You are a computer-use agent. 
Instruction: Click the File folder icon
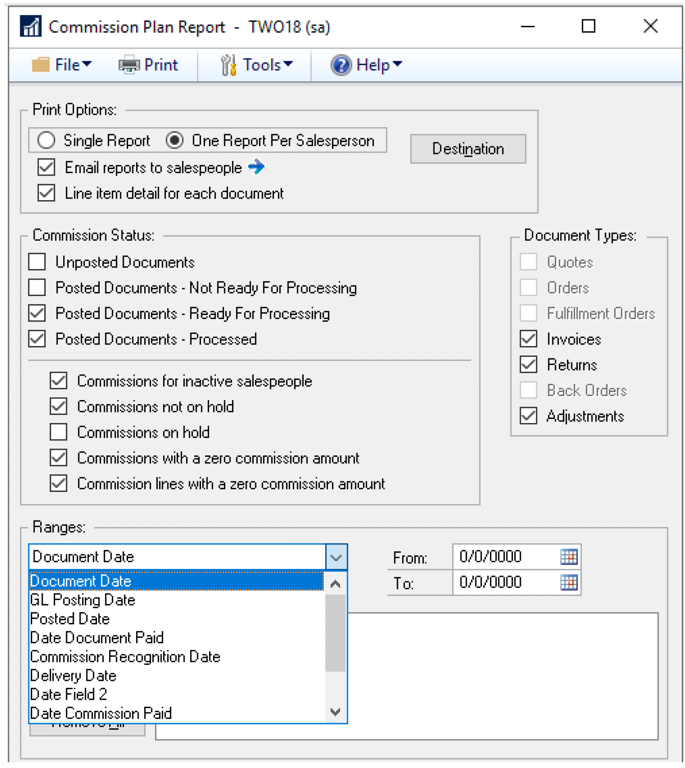pos(41,65)
